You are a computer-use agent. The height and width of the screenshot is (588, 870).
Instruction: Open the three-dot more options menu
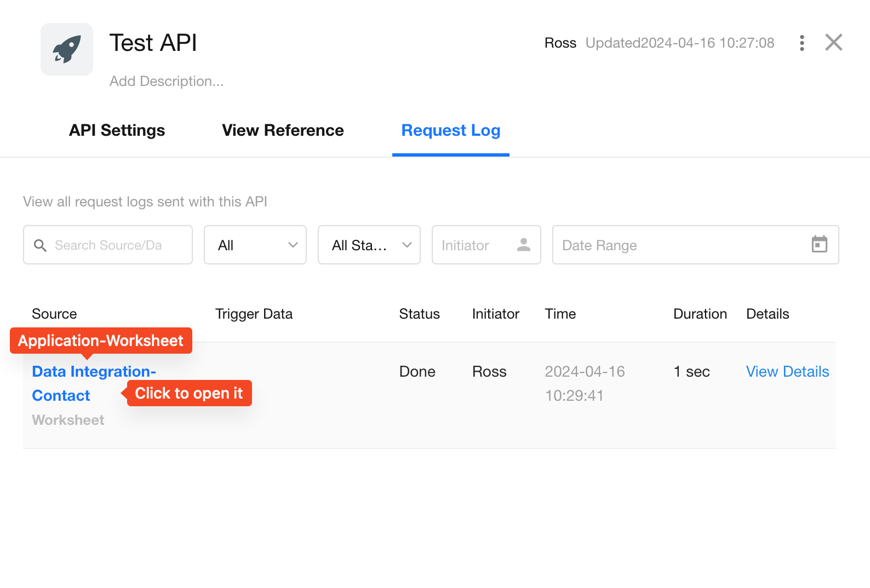[802, 43]
